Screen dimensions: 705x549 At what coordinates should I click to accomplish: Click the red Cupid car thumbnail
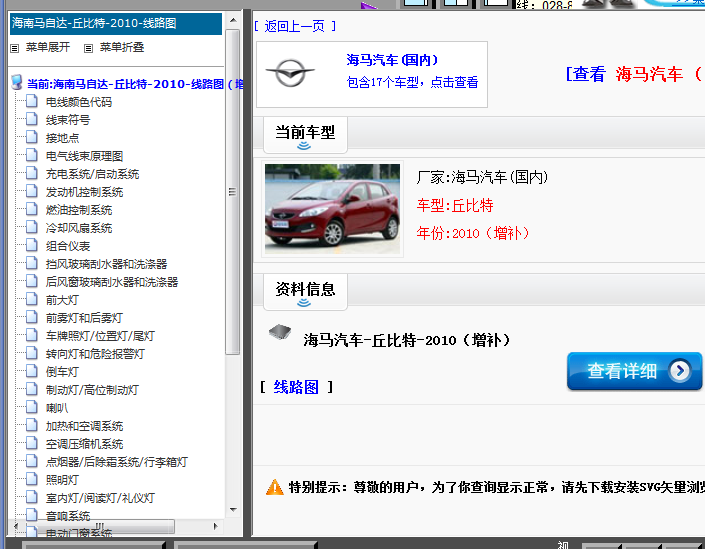pyautogui.click(x=332, y=209)
